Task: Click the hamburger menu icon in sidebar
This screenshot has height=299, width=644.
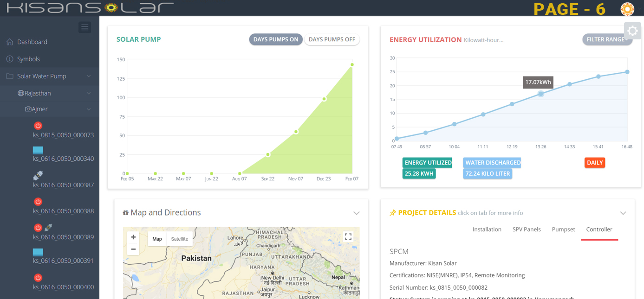Action: pyautogui.click(x=85, y=28)
